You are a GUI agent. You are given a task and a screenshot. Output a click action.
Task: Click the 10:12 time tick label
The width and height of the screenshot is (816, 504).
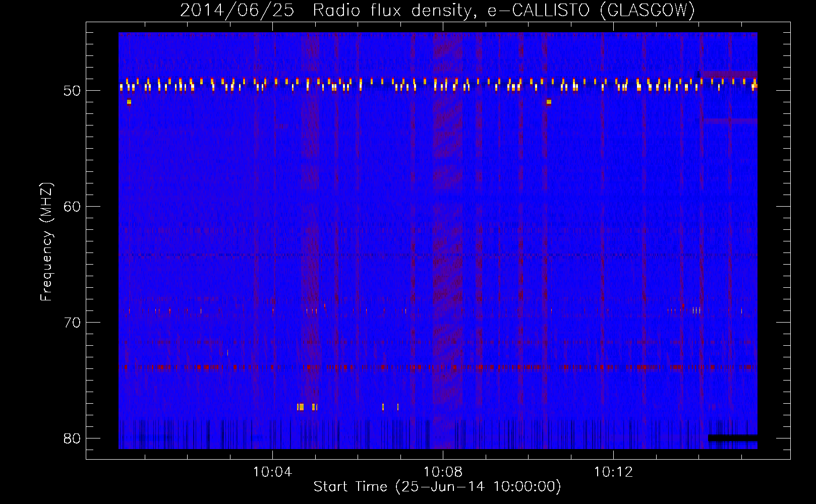pyautogui.click(x=613, y=472)
